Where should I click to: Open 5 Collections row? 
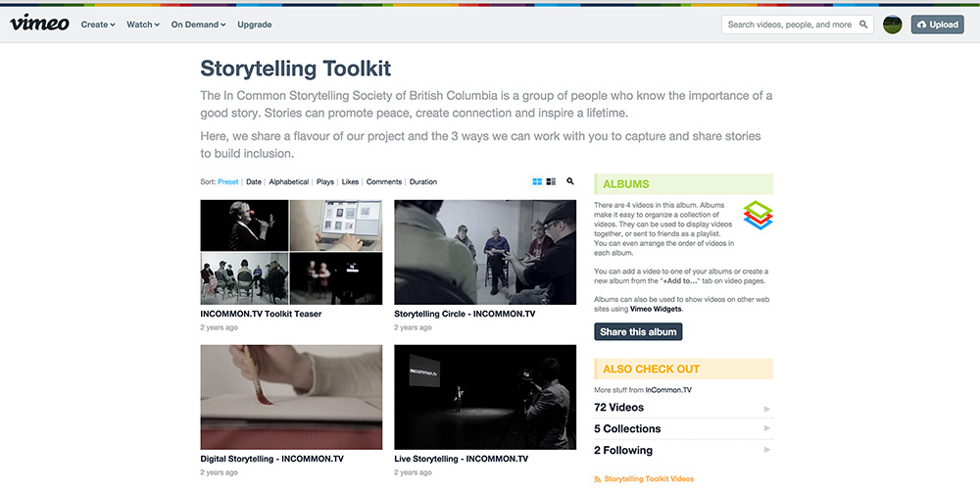pos(683,428)
